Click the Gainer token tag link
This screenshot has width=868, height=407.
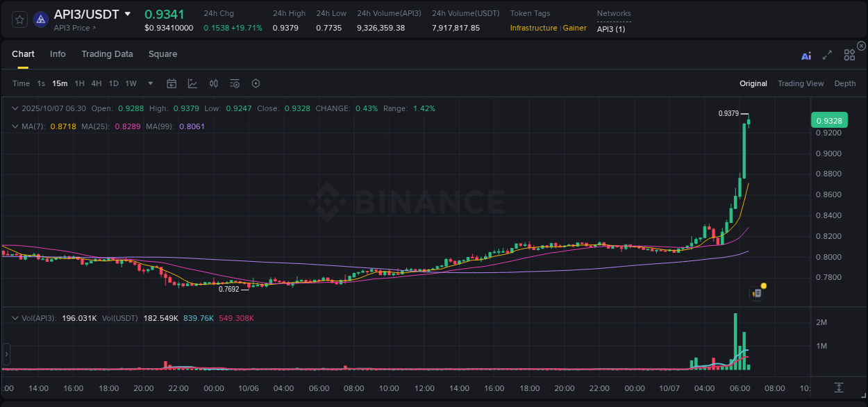pyautogui.click(x=574, y=28)
